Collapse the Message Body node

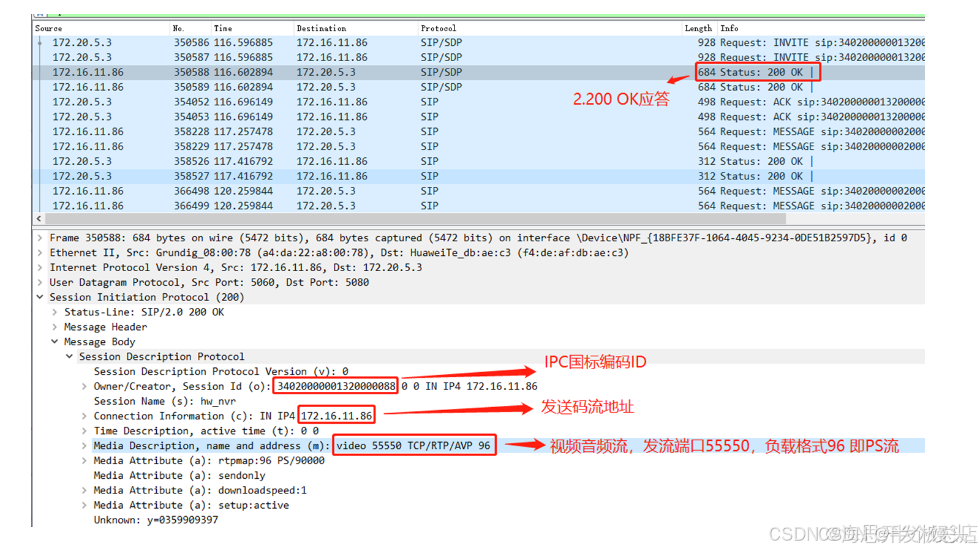[55, 342]
